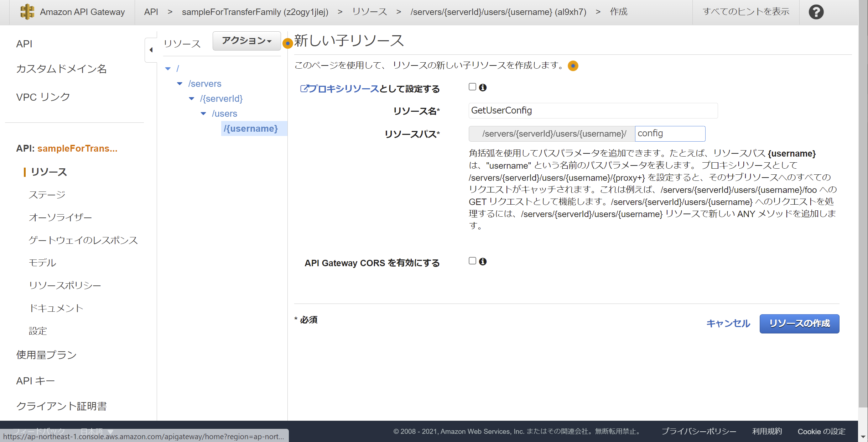Click info icon beside CORS checkbox
The image size is (868, 442).
483,262
